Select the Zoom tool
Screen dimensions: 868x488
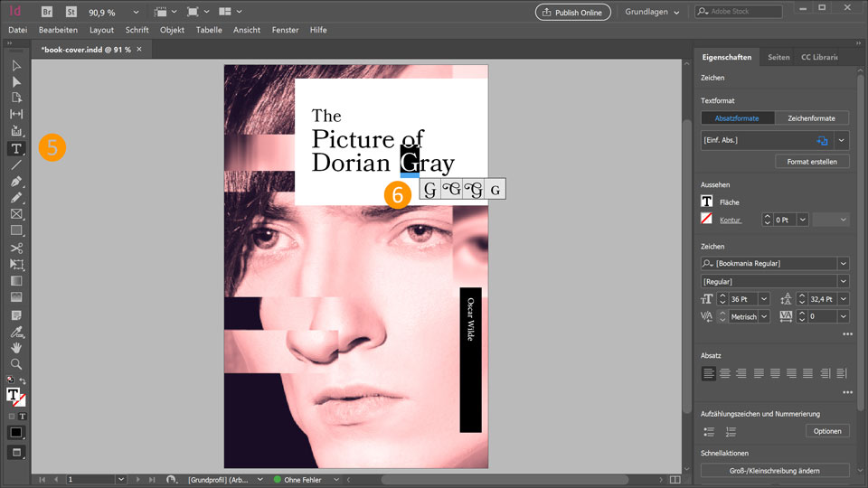click(x=16, y=364)
